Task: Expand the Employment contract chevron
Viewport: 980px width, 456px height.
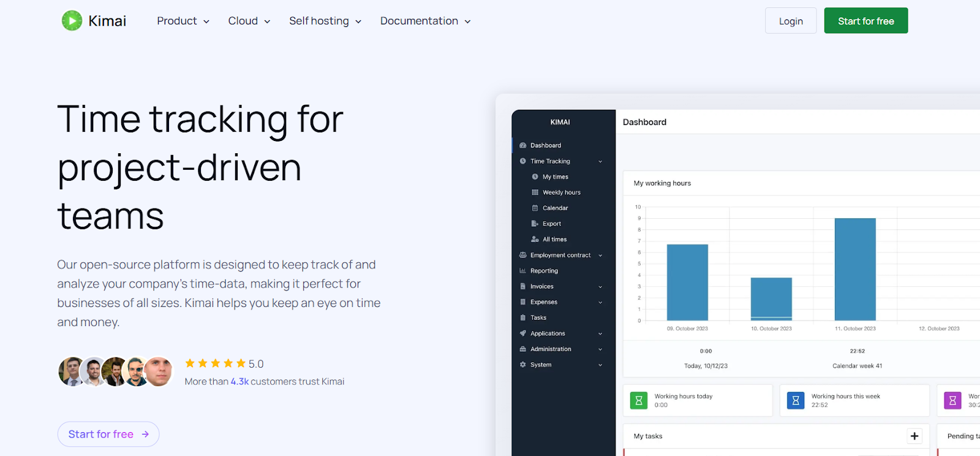Action: coord(600,256)
